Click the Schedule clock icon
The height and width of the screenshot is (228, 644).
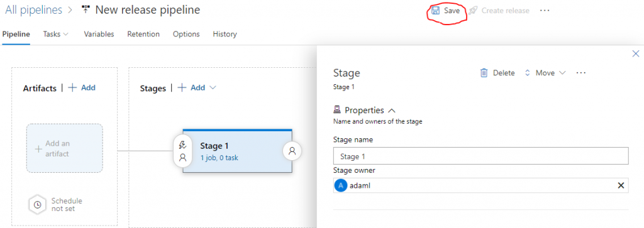(x=37, y=205)
